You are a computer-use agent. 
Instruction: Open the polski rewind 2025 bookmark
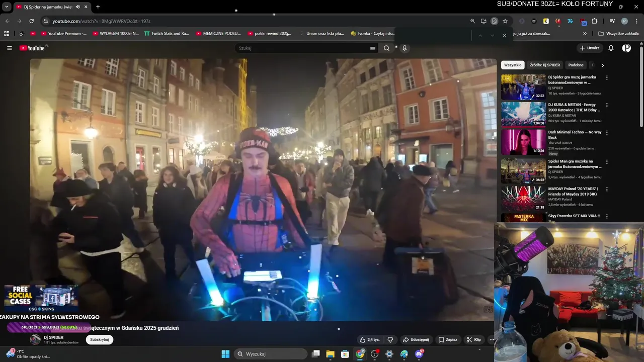[x=269, y=34]
